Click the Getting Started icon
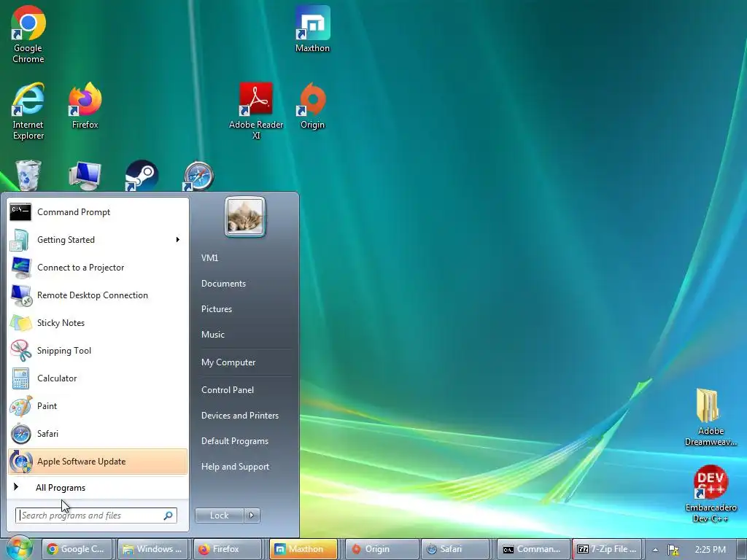 [20, 239]
